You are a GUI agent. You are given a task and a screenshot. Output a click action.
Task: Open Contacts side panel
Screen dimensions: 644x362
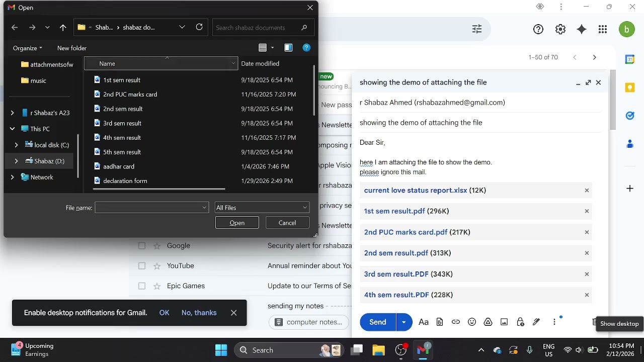tap(629, 144)
